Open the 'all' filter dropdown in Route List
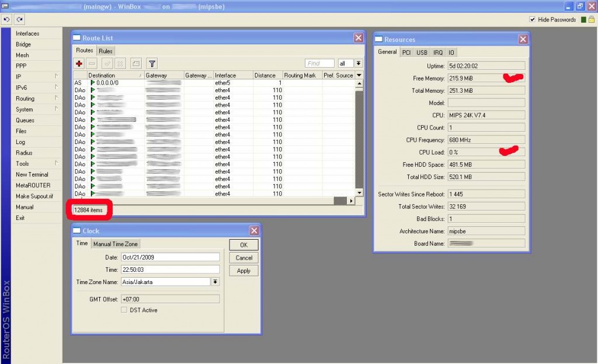Screen dimensions: 598x364 click(359, 63)
